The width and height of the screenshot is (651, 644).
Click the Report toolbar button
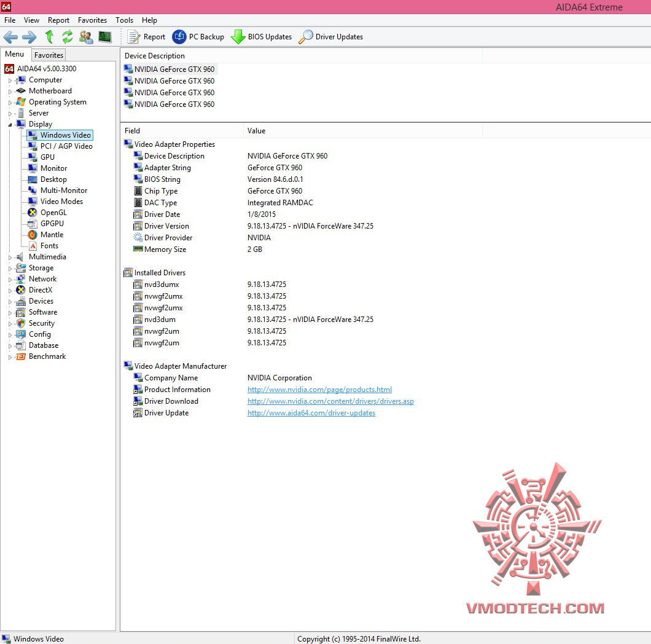146,37
